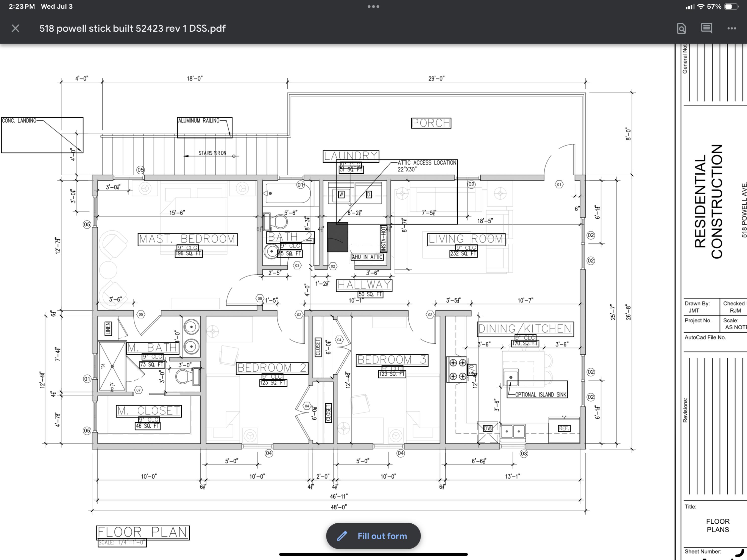Click the STAIRS 19R DN text
Image resolution: width=747 pixels, height=560 pixels.
click(212, 153)
